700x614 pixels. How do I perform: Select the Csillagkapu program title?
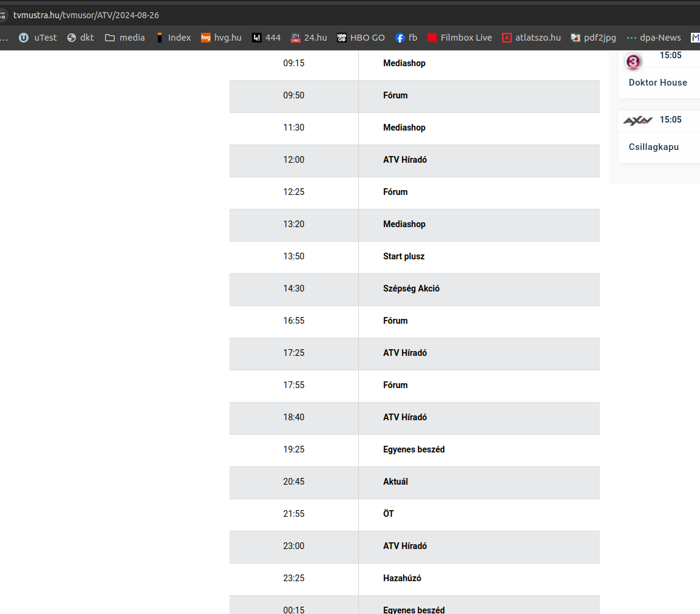pyautogui.click(x=653, y=147)
